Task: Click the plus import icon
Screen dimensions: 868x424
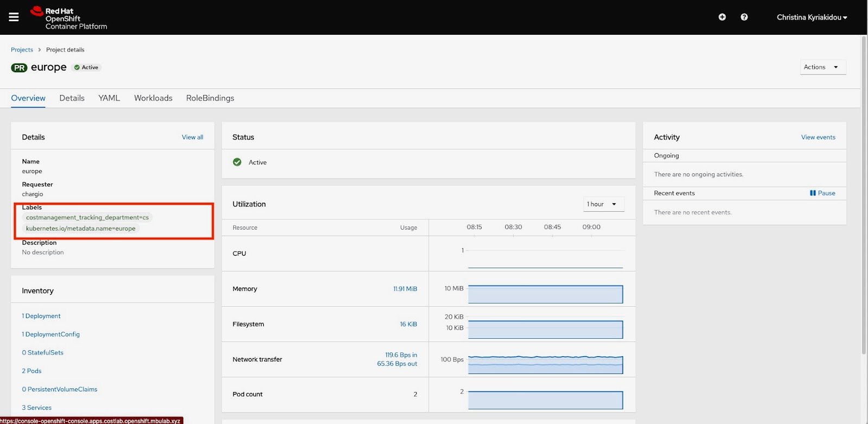Action: [x=722, y=17]
